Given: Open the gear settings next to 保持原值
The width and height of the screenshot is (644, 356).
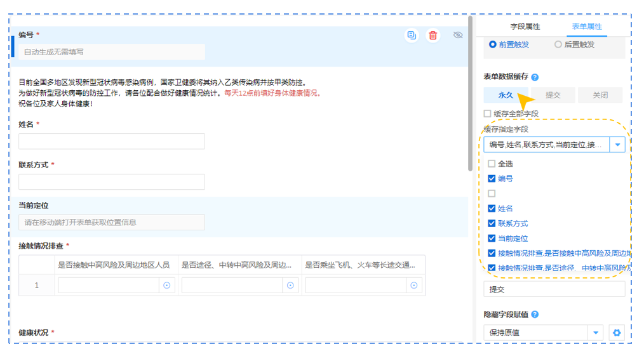Looking at the screenshot, I should (616, 333).
